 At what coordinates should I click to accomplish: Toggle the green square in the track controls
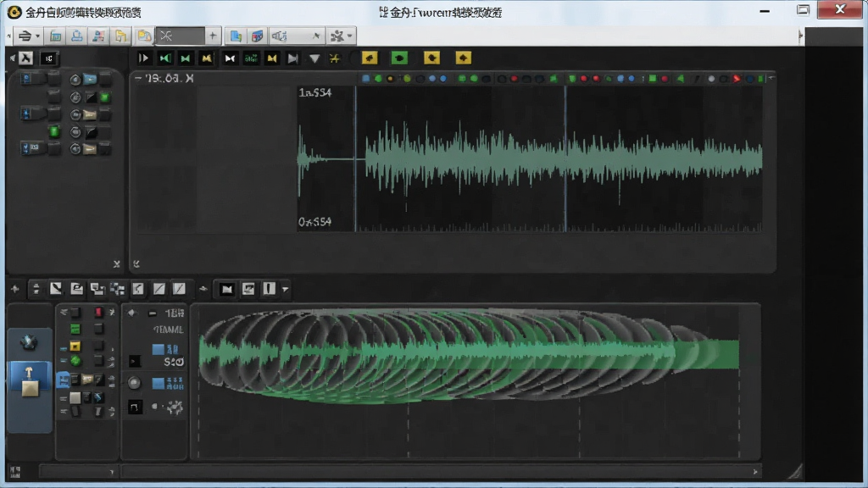[75, 330]
